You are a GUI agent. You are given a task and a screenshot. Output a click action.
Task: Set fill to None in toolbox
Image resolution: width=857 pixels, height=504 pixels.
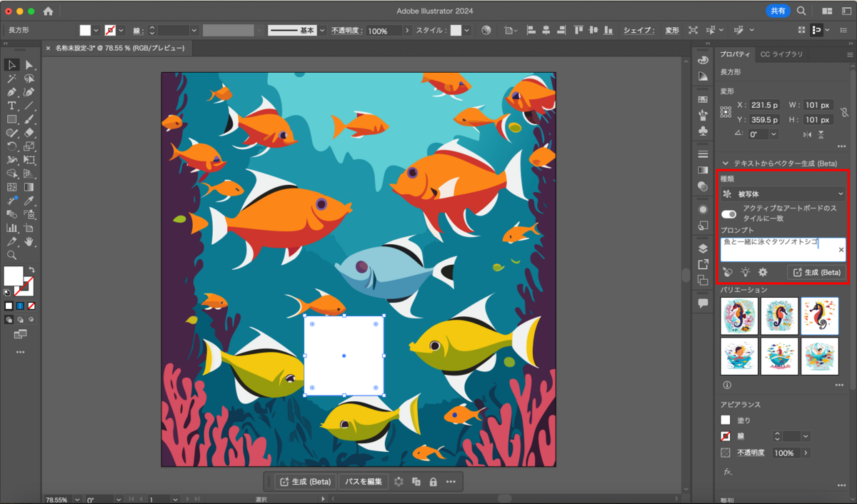click(31, 306)
